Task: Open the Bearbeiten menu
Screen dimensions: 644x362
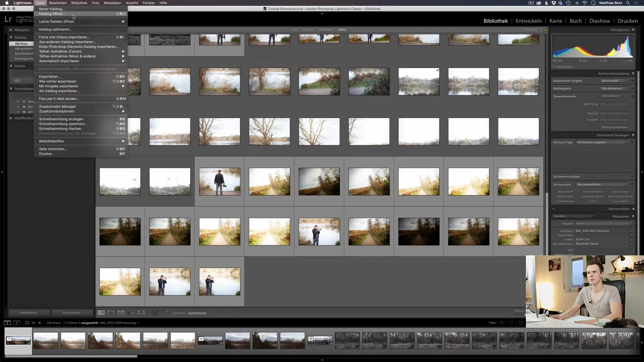Action: (x=58, y=3)
